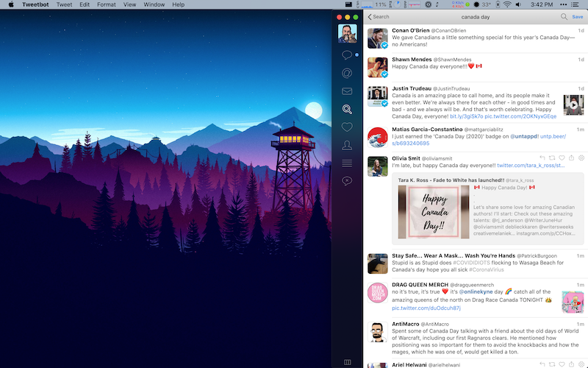Reply to Ariel Helwani's tweet
Image resolution: width=588 pixels, height=368 pixels.
[542, 364]
